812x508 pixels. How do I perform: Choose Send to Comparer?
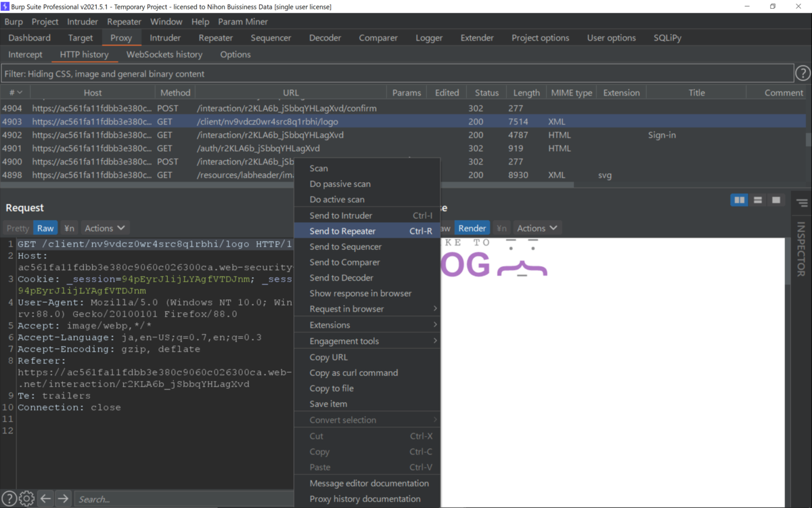click(367, 262)
